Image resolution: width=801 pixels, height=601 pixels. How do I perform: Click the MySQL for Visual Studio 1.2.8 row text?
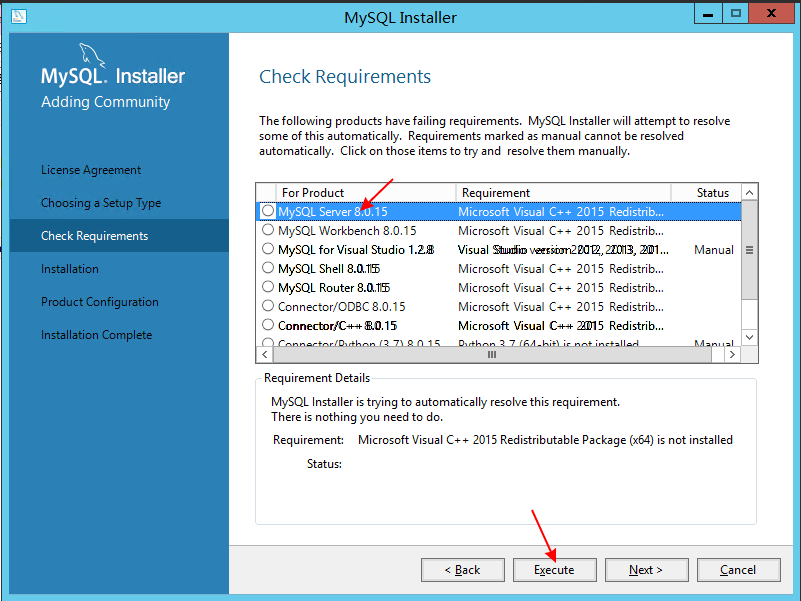(x=356, y=249)
